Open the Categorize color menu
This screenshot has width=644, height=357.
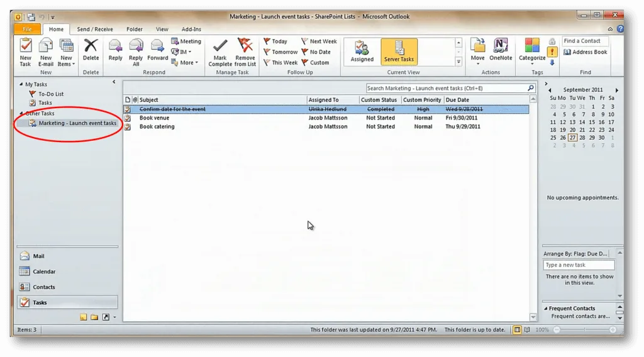532,52
